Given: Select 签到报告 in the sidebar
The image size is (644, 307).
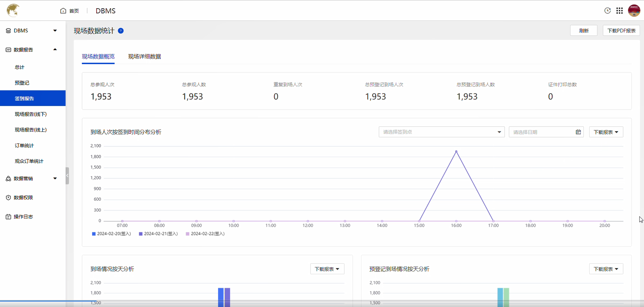Looking at the screenshot, I should pos(33,98).
